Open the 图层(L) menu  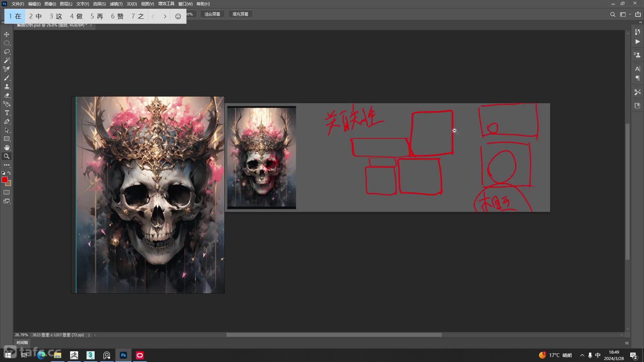tap(66, 4)
